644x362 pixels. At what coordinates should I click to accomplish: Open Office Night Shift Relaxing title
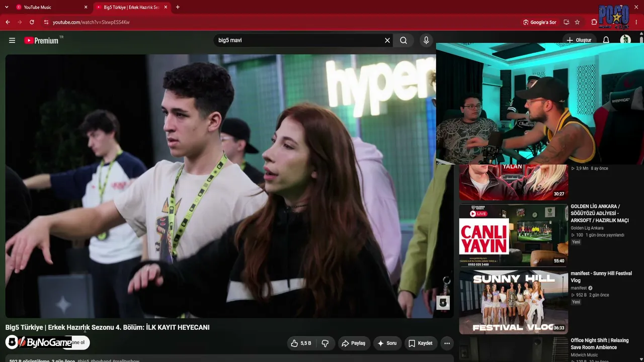coord(600,344)
